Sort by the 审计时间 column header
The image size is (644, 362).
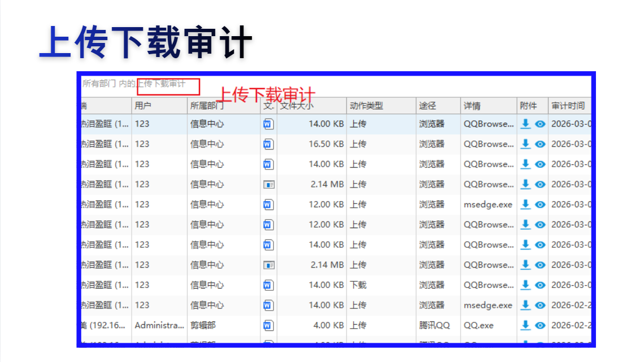(x=569, y=106)
